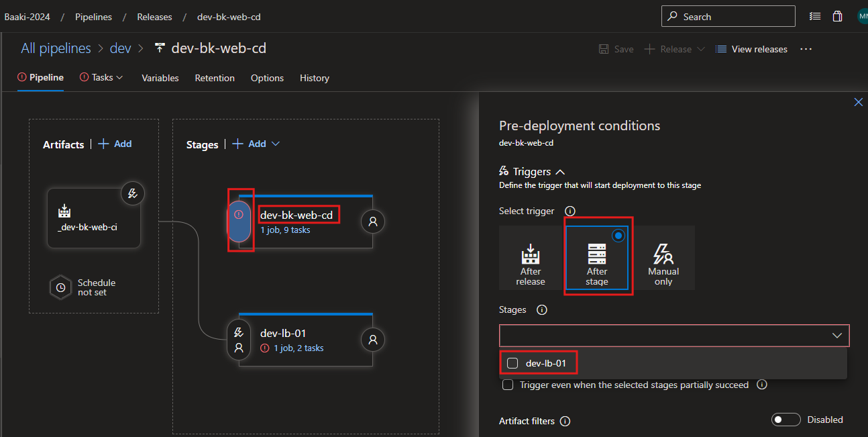Open the dev folder breadcrumb

(121, 48)
